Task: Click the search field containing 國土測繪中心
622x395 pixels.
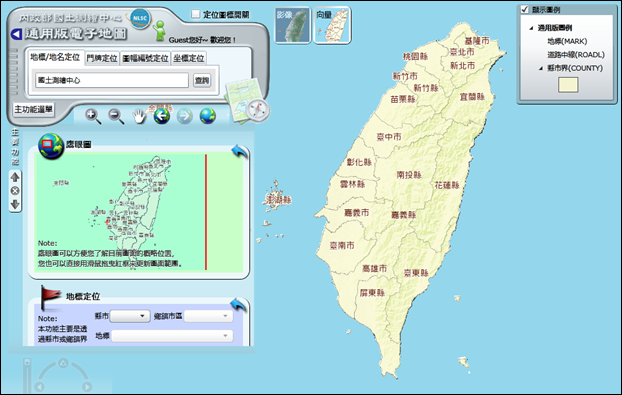Action: coord(112,81)
